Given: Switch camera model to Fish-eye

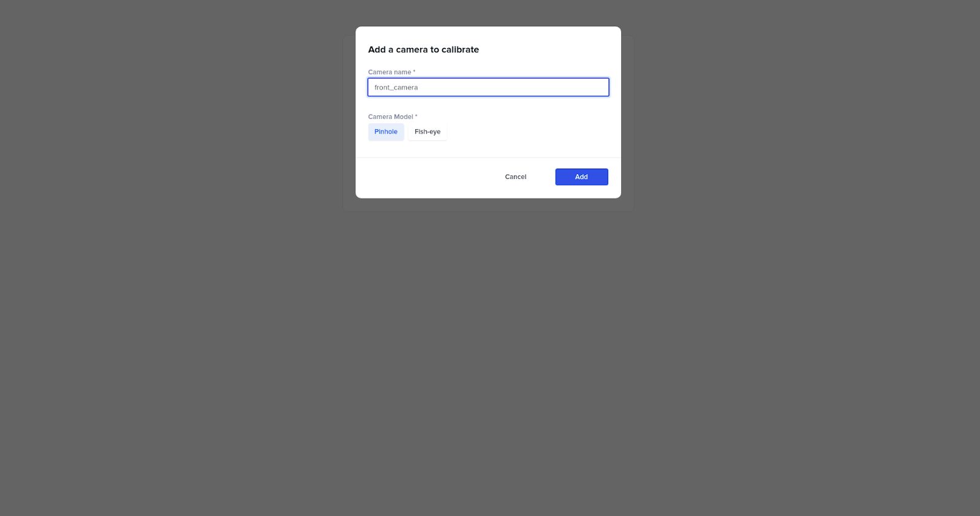Looking at the screenshot, I should [428, 132].
